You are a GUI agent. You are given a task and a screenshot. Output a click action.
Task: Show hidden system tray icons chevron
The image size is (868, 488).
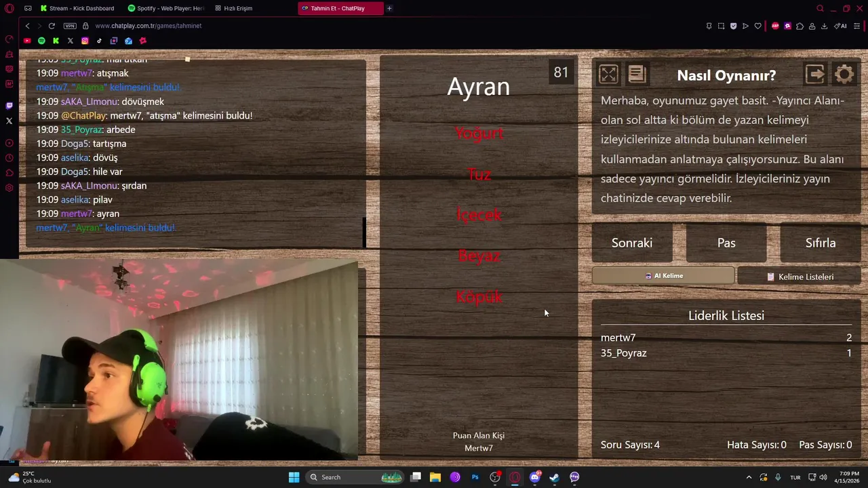pos(749,477)
